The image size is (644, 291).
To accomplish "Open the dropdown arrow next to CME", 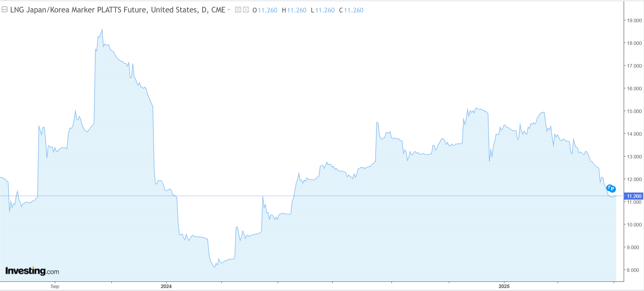I will coord(229,10).
